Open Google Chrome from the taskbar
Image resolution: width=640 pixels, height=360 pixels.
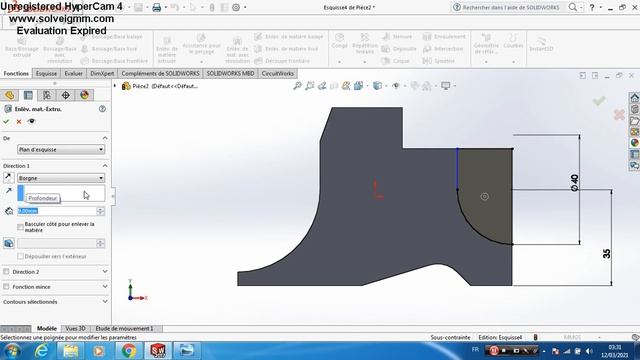(129, 351)
